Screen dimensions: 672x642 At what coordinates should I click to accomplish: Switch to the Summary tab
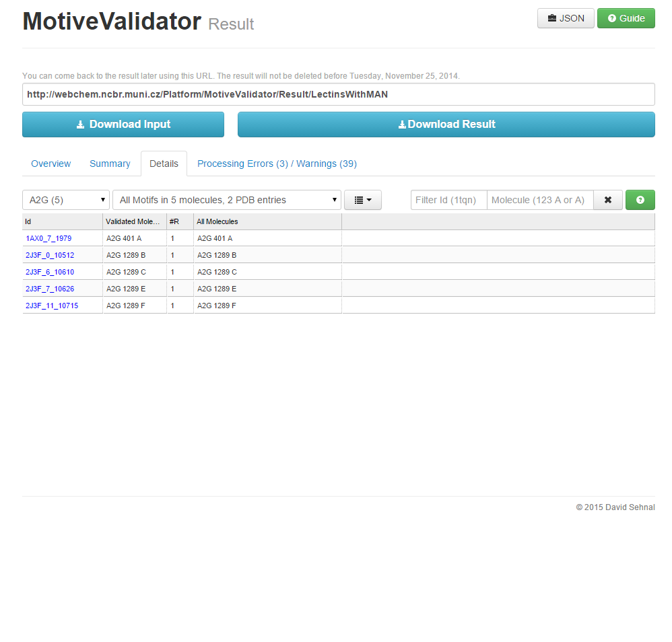click(x=110, y=164)
